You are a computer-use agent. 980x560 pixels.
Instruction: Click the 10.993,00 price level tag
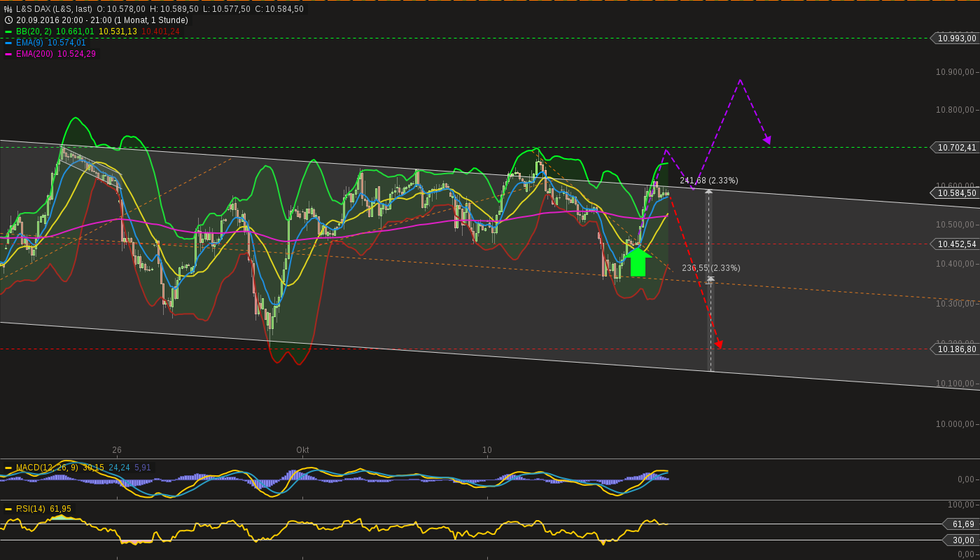coord(954,38)
